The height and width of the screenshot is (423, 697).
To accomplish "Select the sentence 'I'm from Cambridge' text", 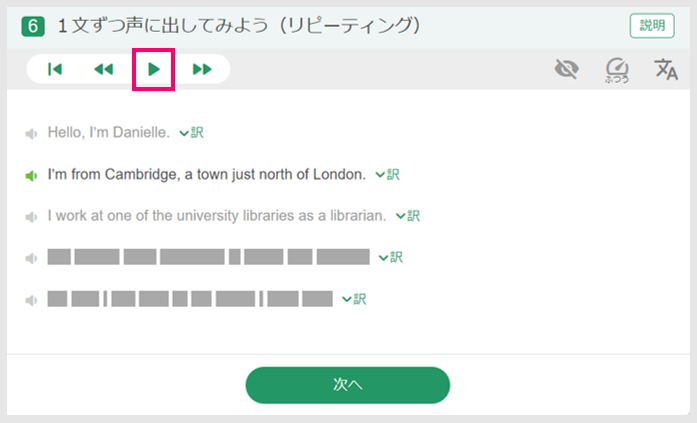I will (206, 175).
